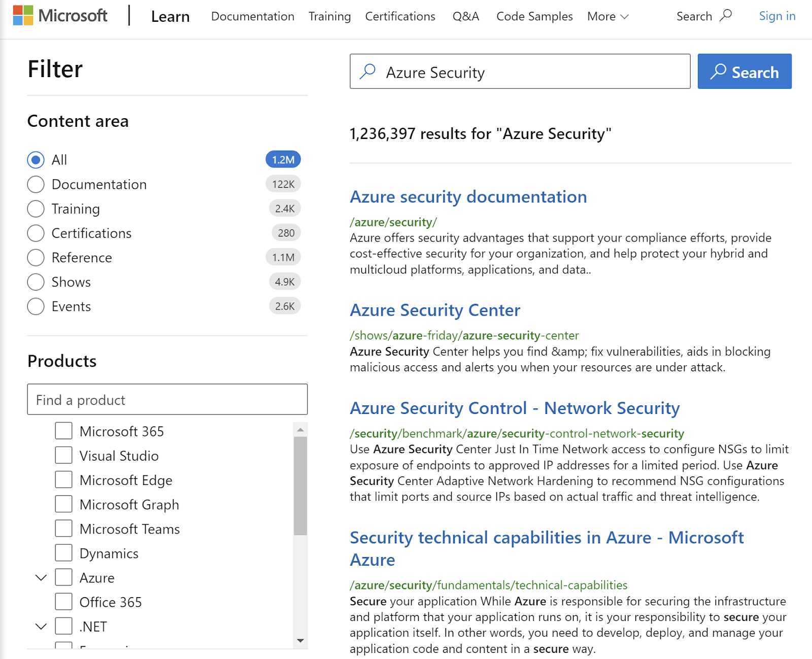Click products list scroll down arrow
Image resolution: width=812 pixels, height=659 pixels.
click(300, 640)
